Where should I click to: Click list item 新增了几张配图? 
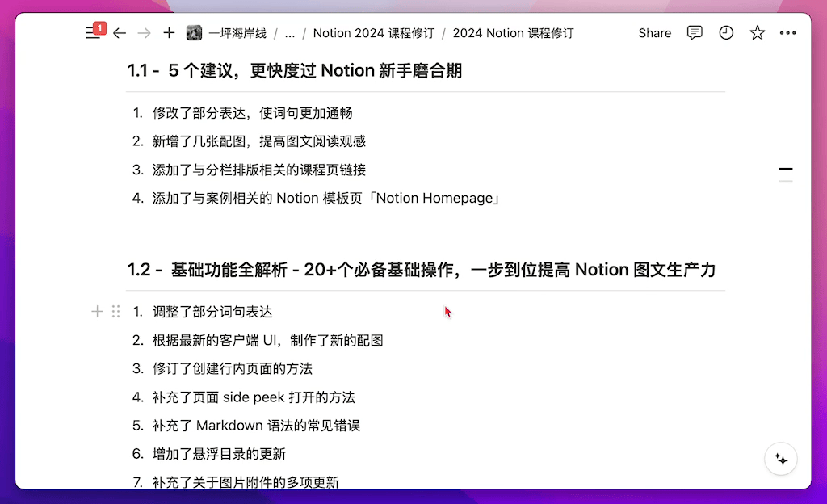[x=259, y=141]
